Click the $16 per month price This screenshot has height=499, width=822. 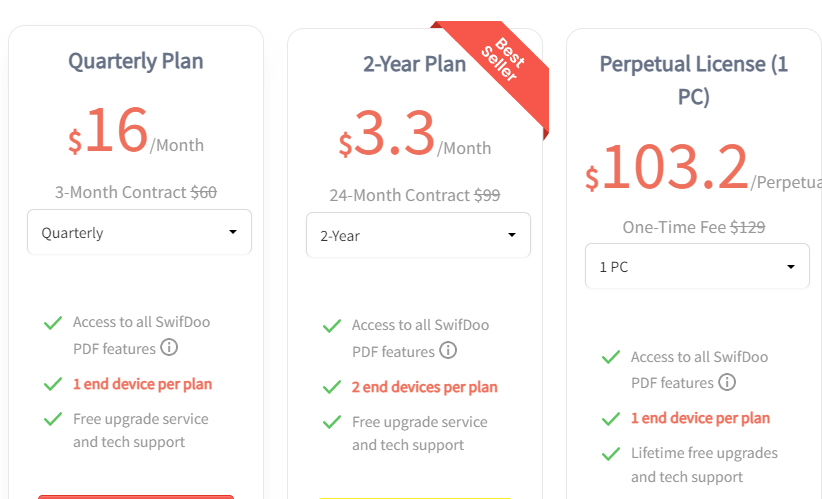(x=136, y=131)
